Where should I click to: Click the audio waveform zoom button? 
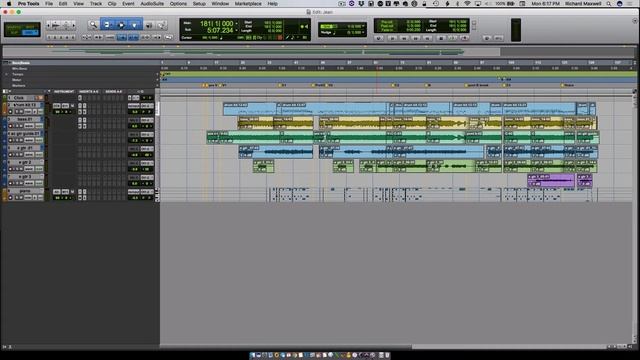click(56, 25)
